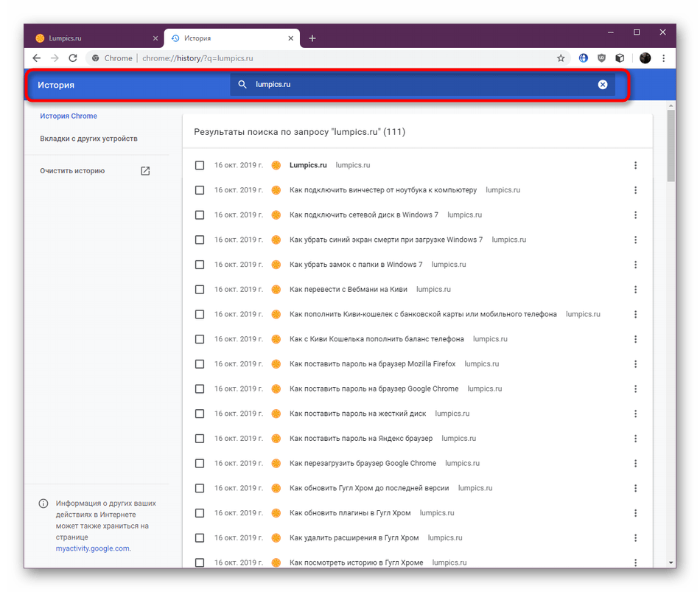Check the box for винчестер от ноутбука entry

[x=200, y=190]
